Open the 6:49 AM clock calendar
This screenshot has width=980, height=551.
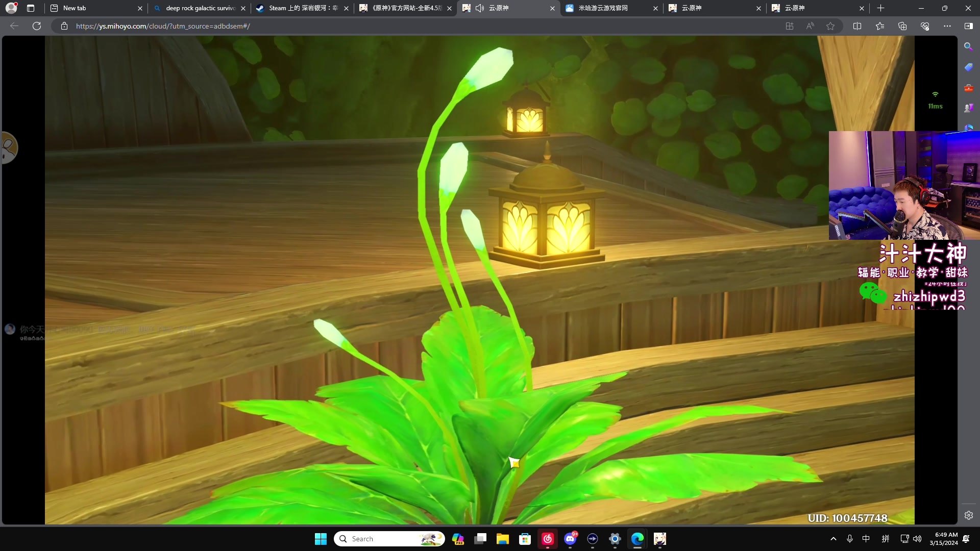coord(944,539)
